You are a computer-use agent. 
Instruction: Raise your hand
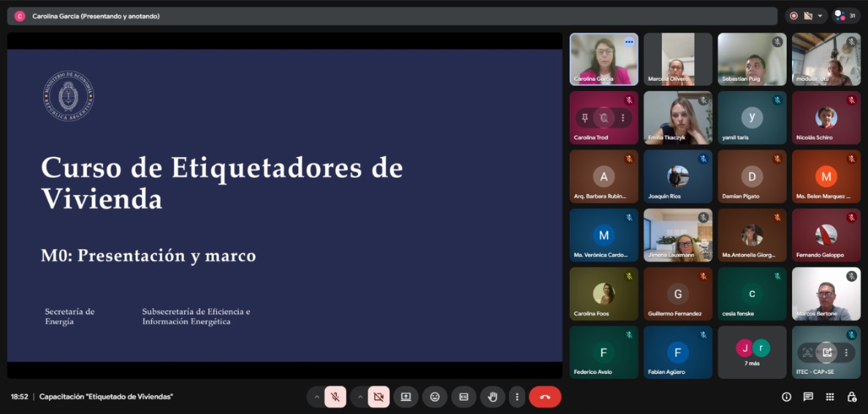(493, 397)
